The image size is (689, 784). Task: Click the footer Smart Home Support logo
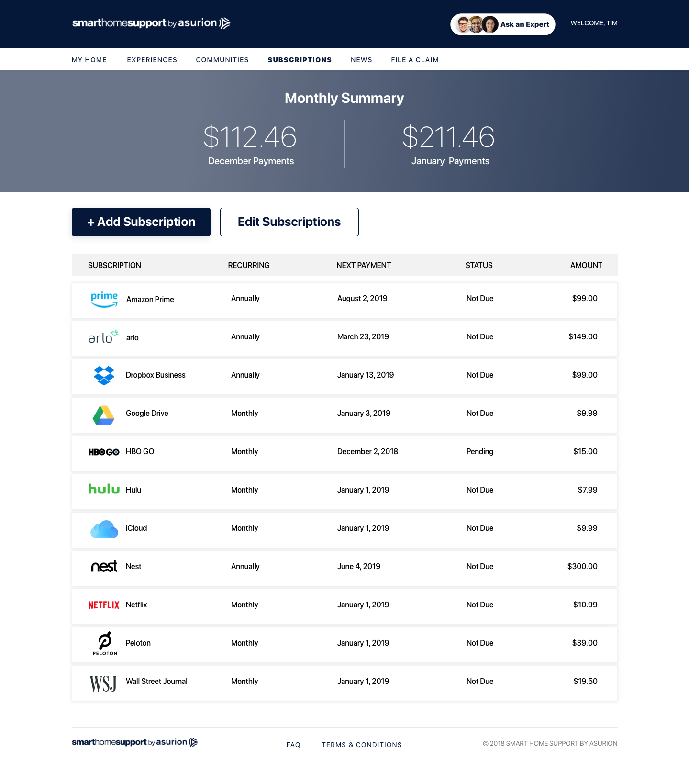tap(134, 742)
